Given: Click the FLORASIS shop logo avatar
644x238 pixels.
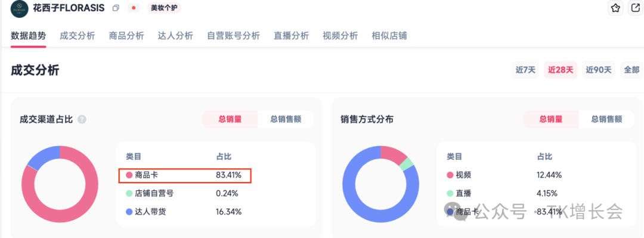Looking at the screenshot, I should [19, 8].
